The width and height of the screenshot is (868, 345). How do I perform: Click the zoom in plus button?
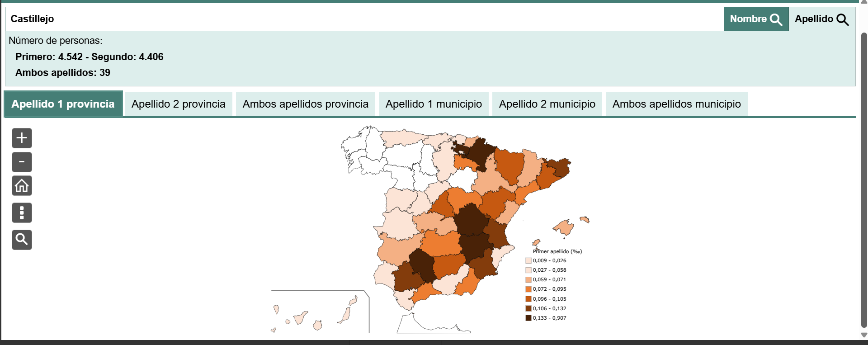pos(22,138)
